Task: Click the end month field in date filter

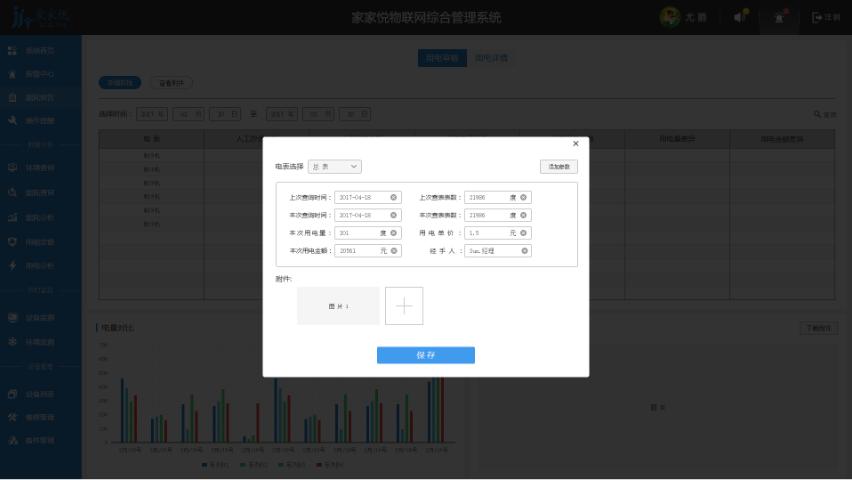Action: 318,114
